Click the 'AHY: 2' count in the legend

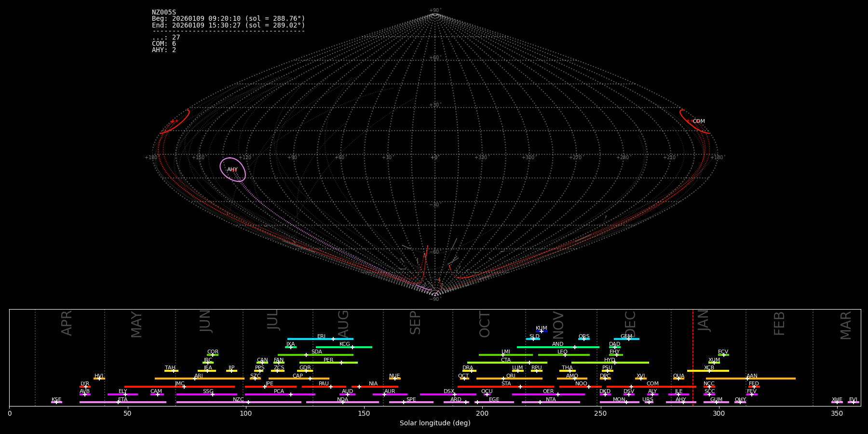[164, 50]
